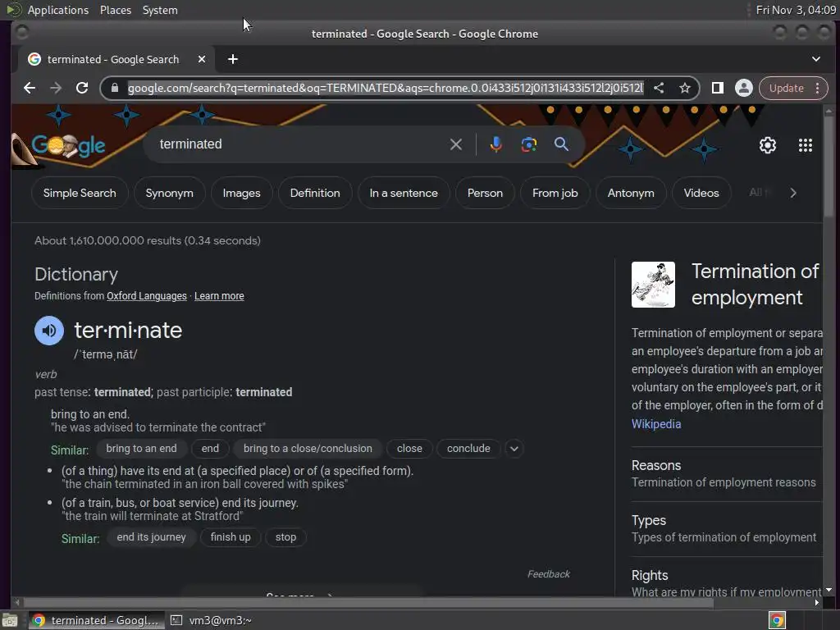Close the terminated Google Search tab
840x630 pixels.
click(202, 59)
